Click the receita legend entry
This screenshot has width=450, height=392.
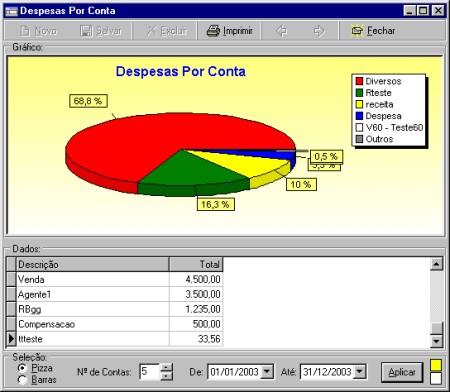375,105
